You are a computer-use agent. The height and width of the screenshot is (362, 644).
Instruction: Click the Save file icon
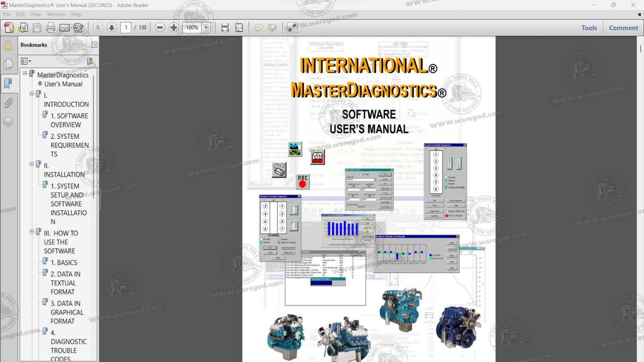[37, 27]
